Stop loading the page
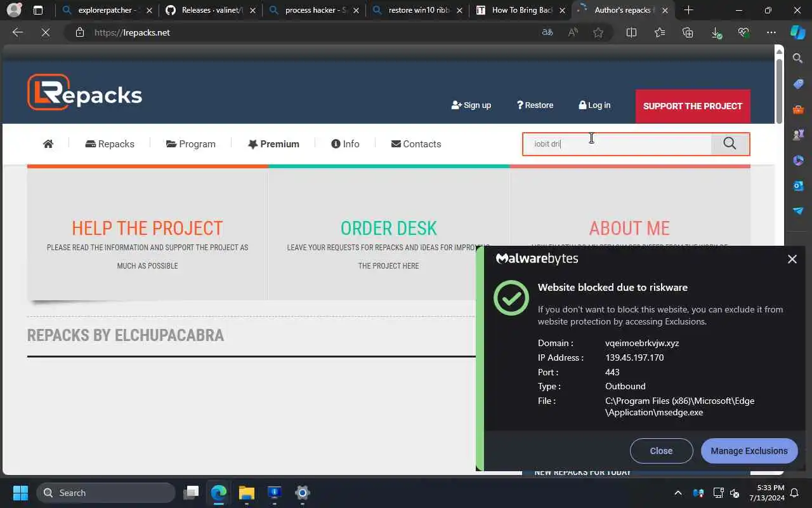812x508 pixels. pos(46,32)
